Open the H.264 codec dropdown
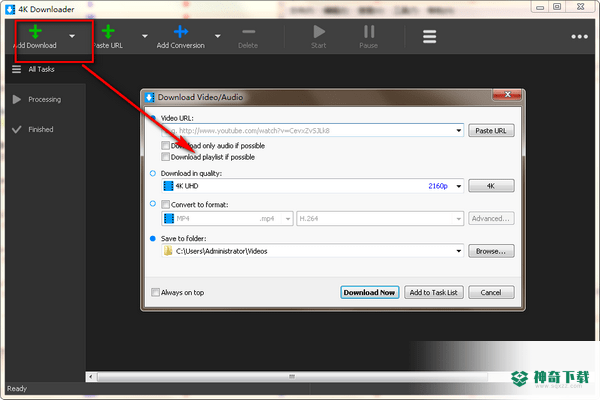 tap(458, 219)
